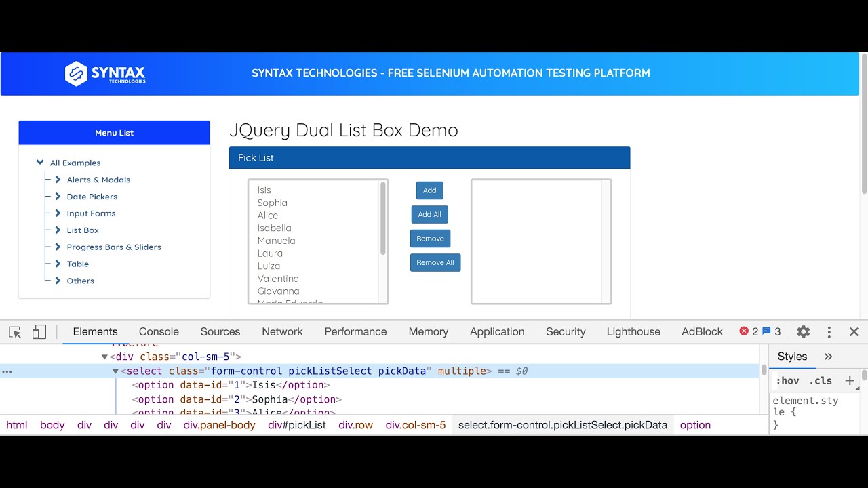
Task: Show more Styles pane tabs chevron
Action: (828, 357)
